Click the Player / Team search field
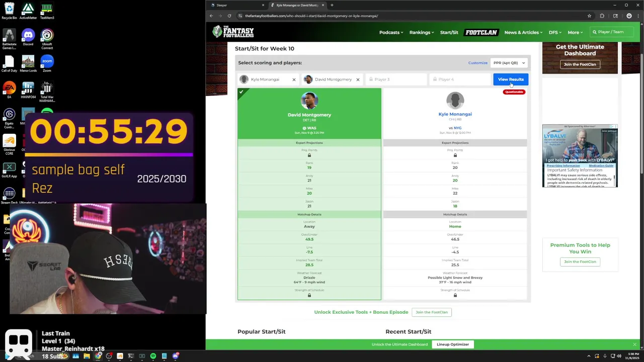 [x=611, y=32]
